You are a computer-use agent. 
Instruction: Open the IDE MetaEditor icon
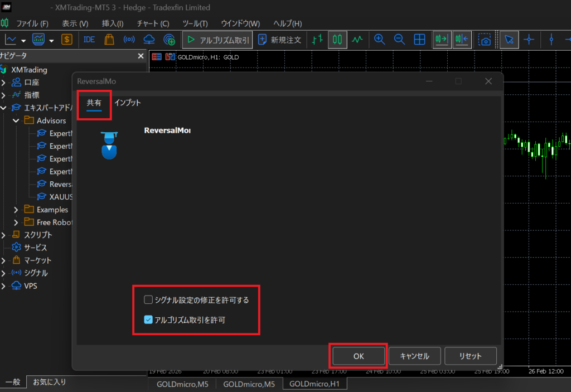[89, 40]
